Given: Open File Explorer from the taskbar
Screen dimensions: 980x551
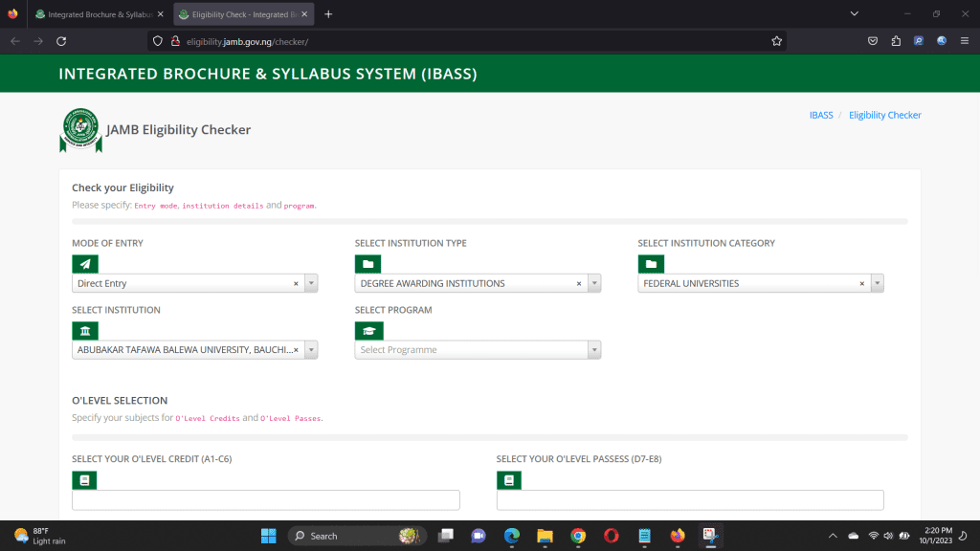Looking at the screenshot, I should [545, 536].
